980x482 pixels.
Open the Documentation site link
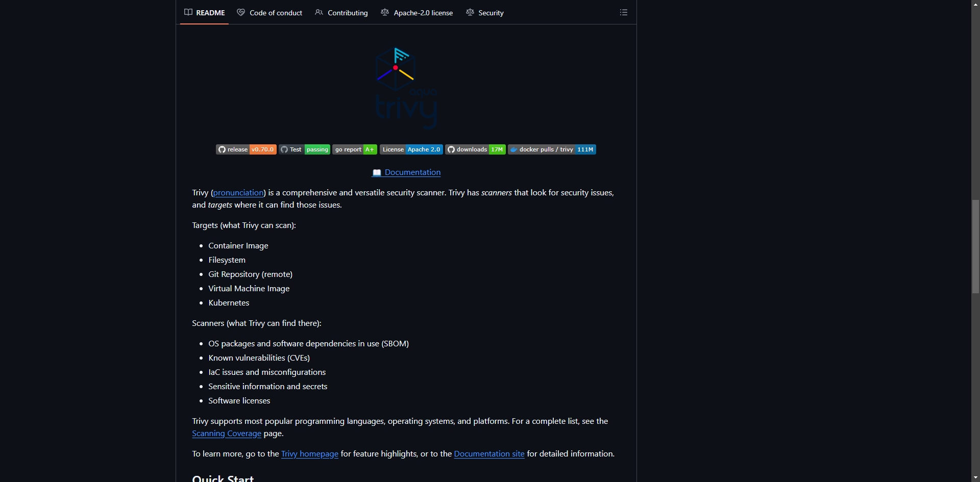(489, 454)
